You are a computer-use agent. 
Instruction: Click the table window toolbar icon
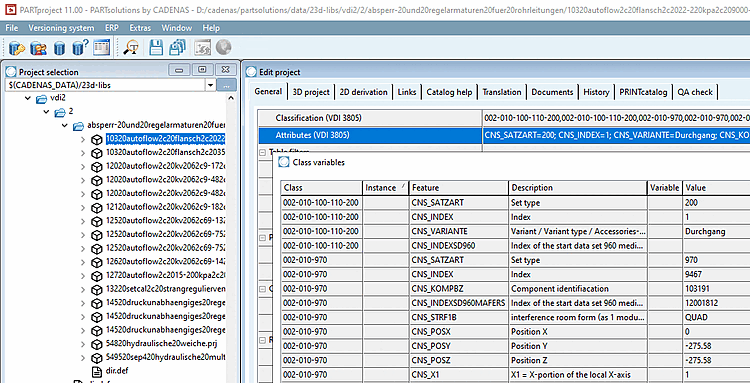tap(101, 47)
